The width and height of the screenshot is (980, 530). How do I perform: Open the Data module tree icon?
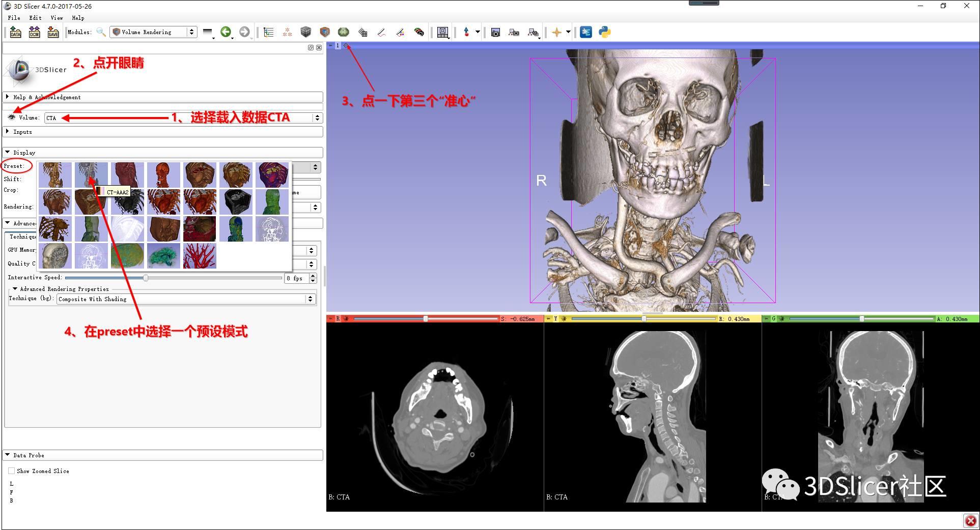tap(269, 32)
